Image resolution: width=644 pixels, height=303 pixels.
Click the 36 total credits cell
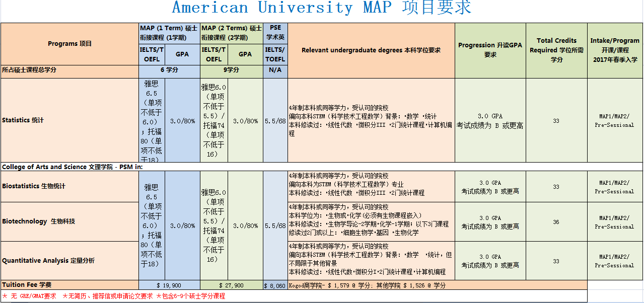click(x=556, y=222)
